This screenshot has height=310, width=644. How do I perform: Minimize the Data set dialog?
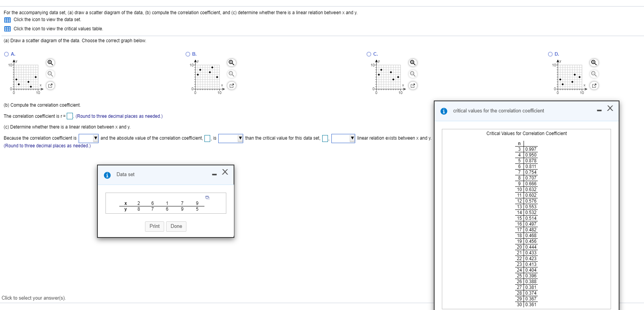click(214, 175)
